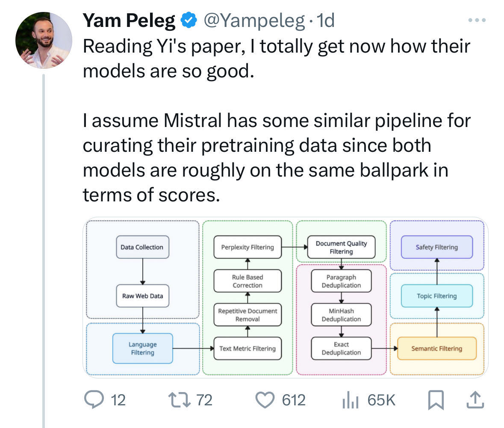Open Yam Peleg's profile picture

click(44, 40)
